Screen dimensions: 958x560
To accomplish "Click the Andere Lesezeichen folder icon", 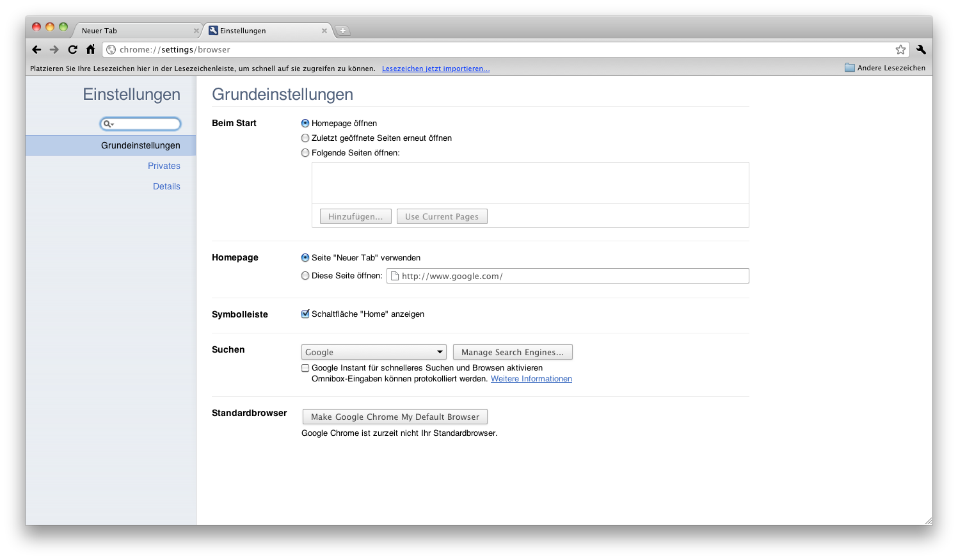I will [x=850, y=67].
